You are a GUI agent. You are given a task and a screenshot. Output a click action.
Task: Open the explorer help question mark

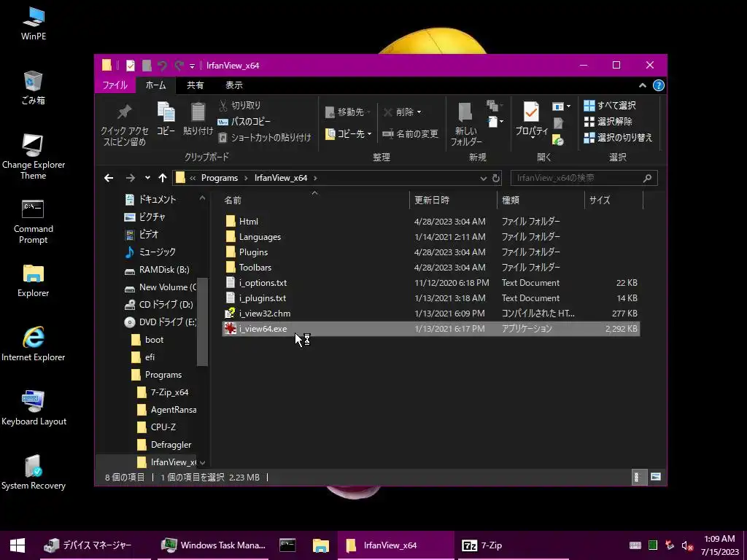click(x=659, y=85)
